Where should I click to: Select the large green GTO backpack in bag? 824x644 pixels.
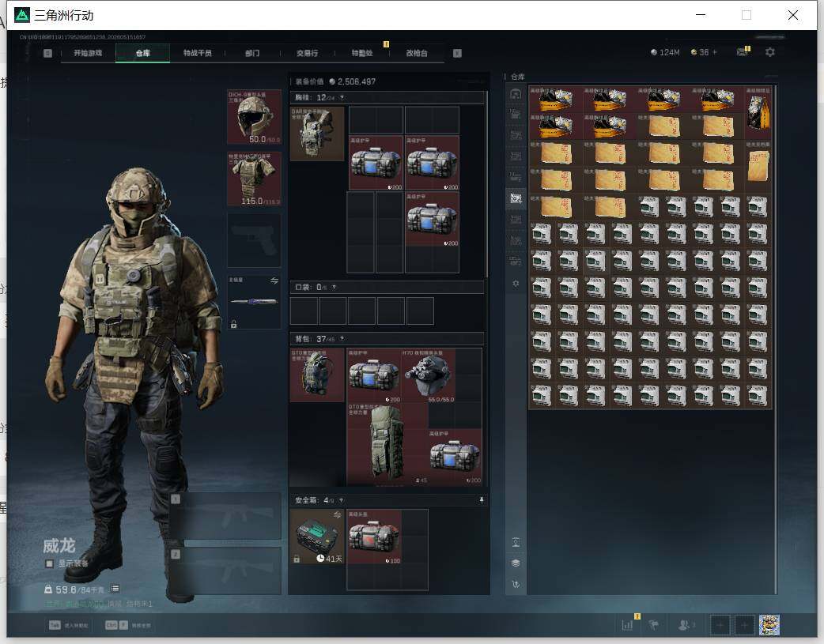tap(387, 444)
